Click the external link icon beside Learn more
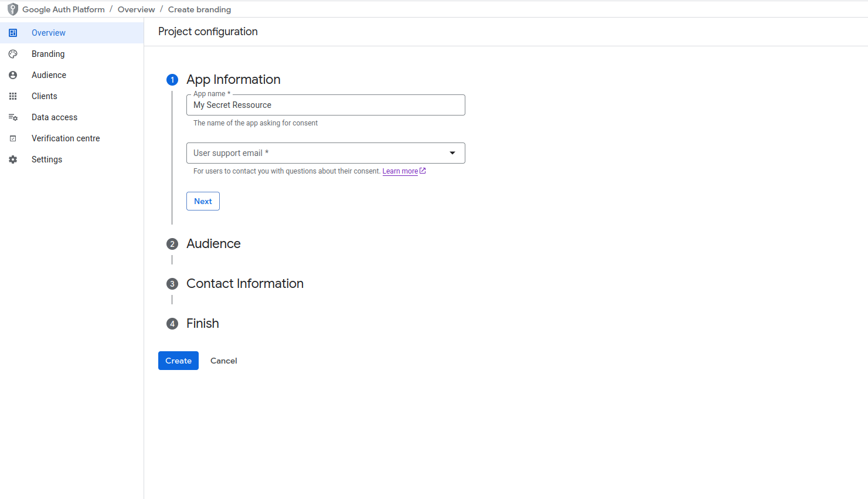Screen dimensions: 868x499 click(x=423, y=171)
